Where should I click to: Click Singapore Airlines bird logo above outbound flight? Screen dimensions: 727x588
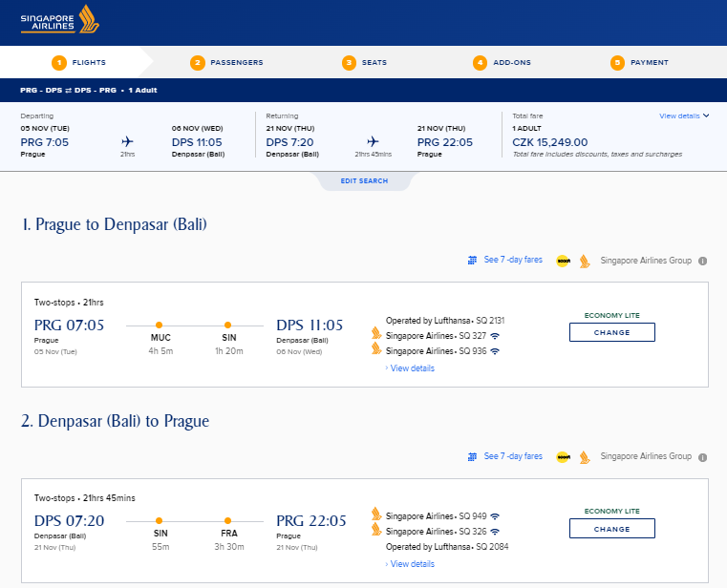tap(585, 262)
